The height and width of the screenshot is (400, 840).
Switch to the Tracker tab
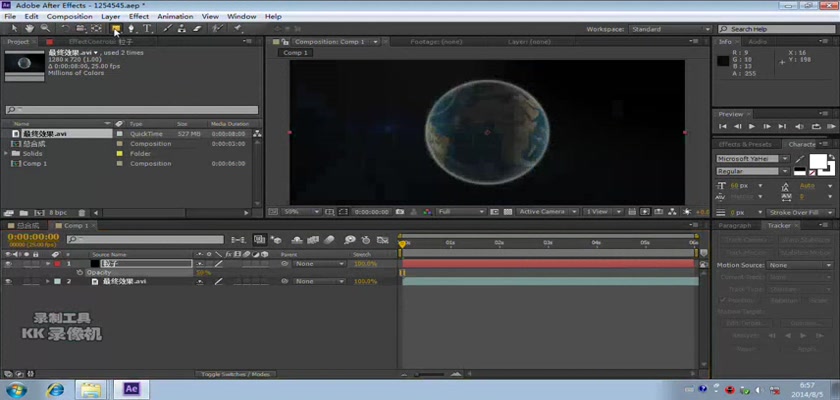click(x=779, y=226)
